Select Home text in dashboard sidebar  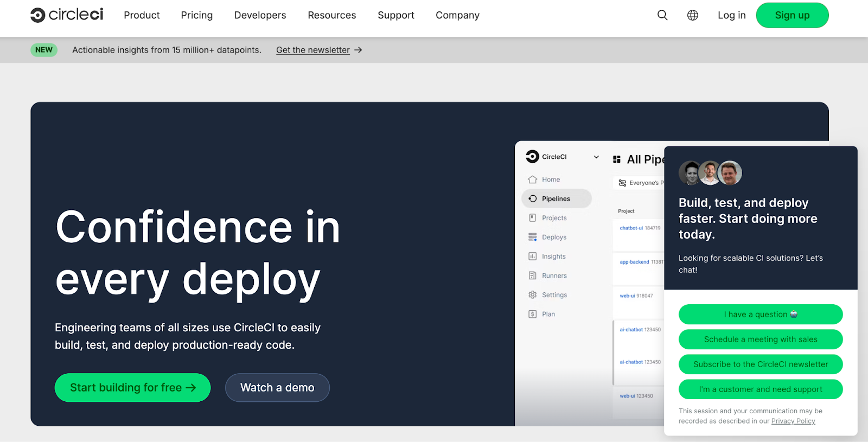[551, 180]
